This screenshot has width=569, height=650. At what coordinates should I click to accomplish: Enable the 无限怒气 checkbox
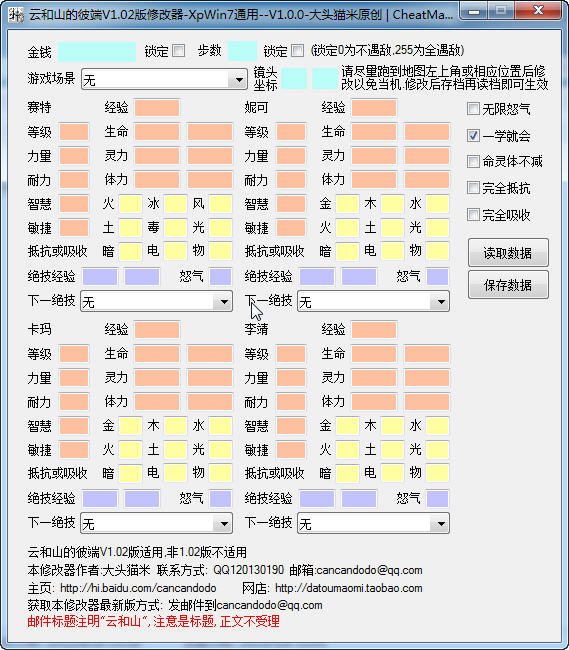click(473, 109)
